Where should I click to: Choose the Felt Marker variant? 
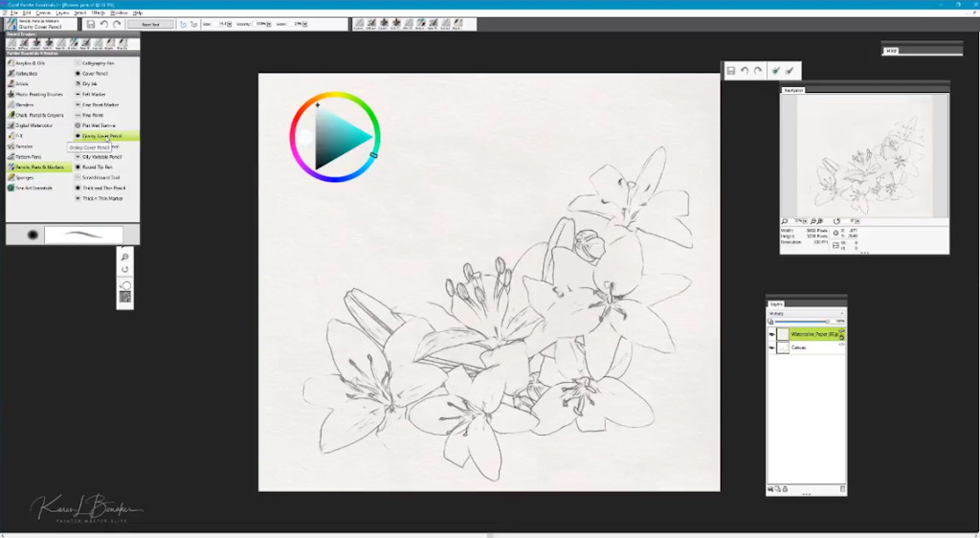(105, 95)
